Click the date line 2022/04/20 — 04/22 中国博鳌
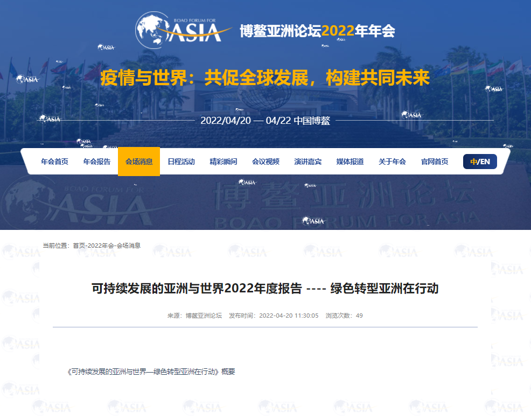 point(265,121)
